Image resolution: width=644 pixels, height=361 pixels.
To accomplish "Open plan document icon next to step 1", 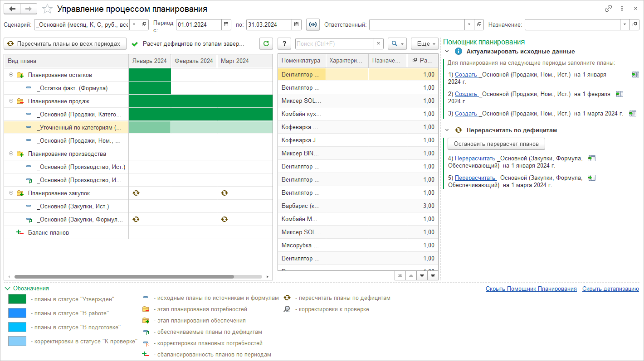I will 635,74.
